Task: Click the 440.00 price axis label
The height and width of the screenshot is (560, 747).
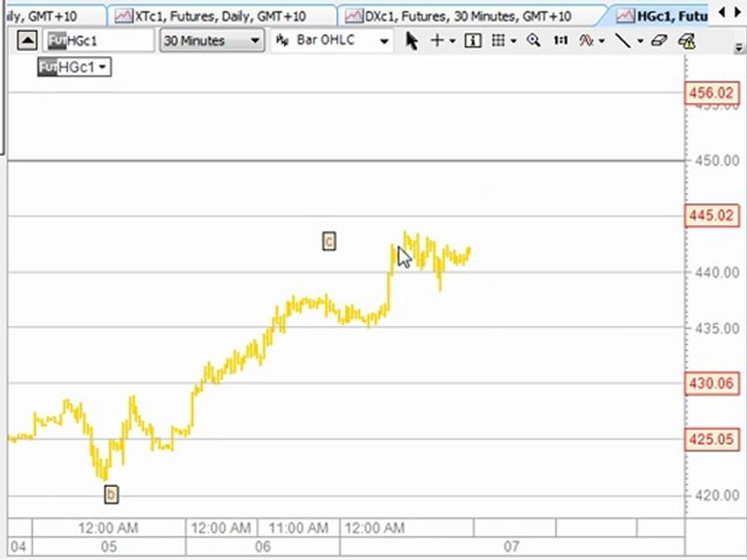Action: 717,272
